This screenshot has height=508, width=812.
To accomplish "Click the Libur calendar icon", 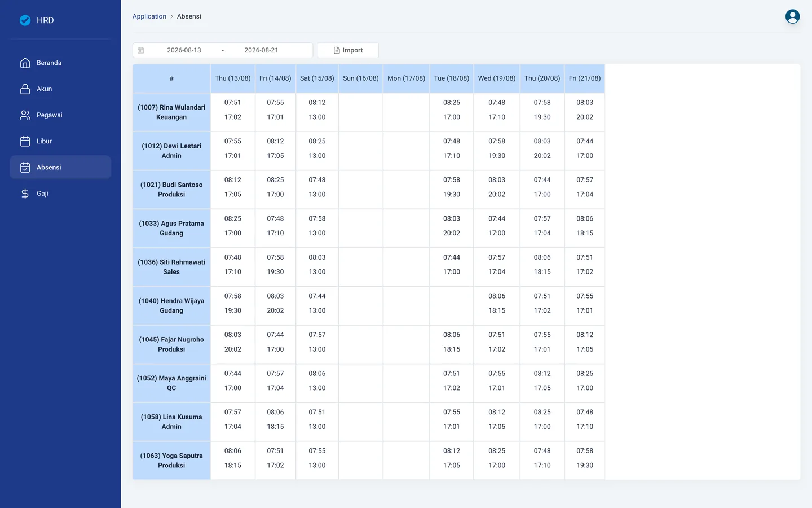I will click(x=25, y=141).
